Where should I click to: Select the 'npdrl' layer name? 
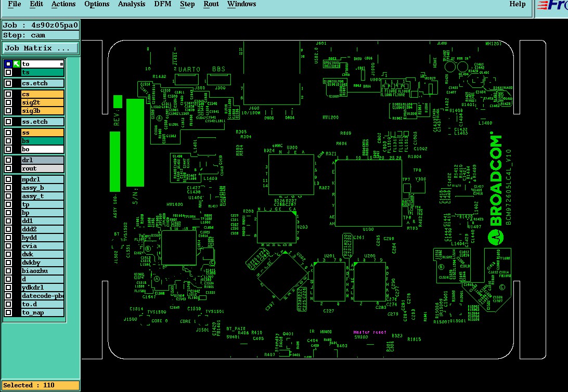(x=42, y=179)
